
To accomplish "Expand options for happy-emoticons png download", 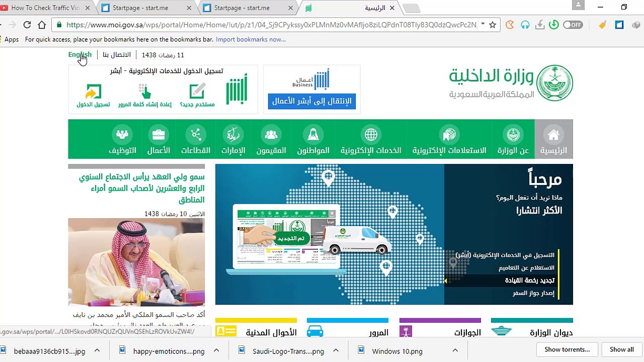I will coord(216,350).
